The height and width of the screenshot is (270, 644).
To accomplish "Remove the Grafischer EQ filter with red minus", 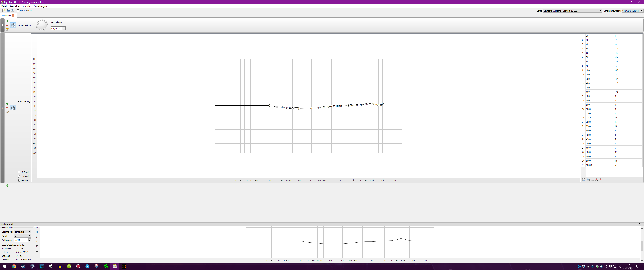I will click(x=7, y=108).
